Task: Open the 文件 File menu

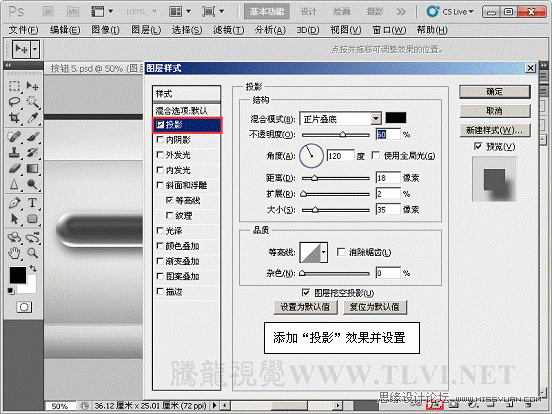Action: (23, 30)
